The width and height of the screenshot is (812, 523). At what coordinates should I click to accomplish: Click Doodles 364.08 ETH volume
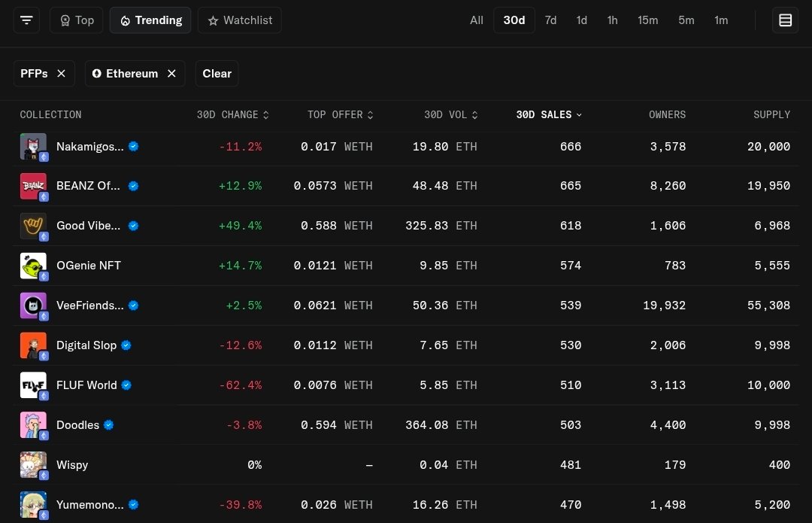click(441, 425)
